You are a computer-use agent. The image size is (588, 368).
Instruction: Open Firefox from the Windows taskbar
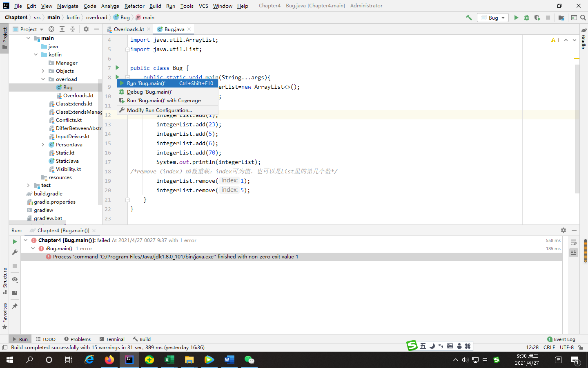109,360
